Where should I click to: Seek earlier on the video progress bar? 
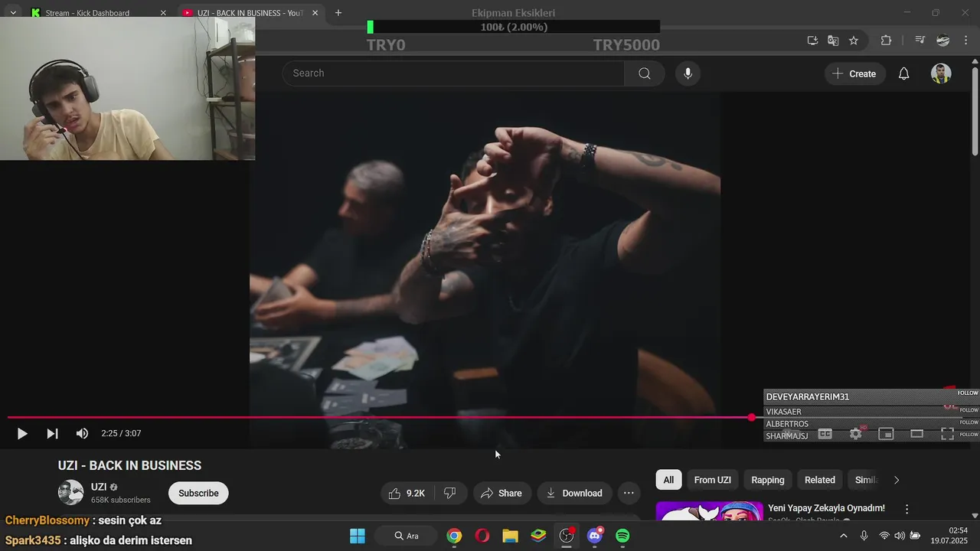point(379,417)
